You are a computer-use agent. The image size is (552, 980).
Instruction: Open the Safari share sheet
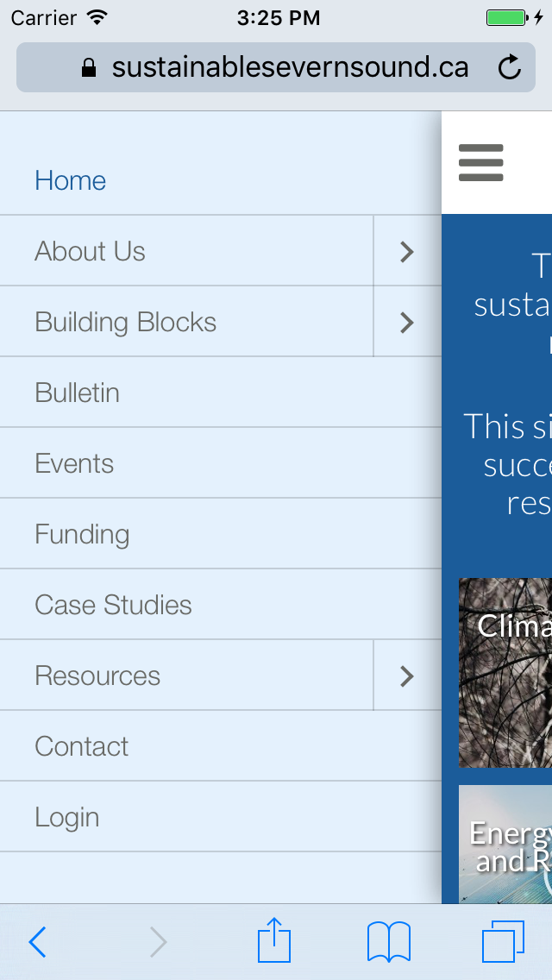click(274, 940)
